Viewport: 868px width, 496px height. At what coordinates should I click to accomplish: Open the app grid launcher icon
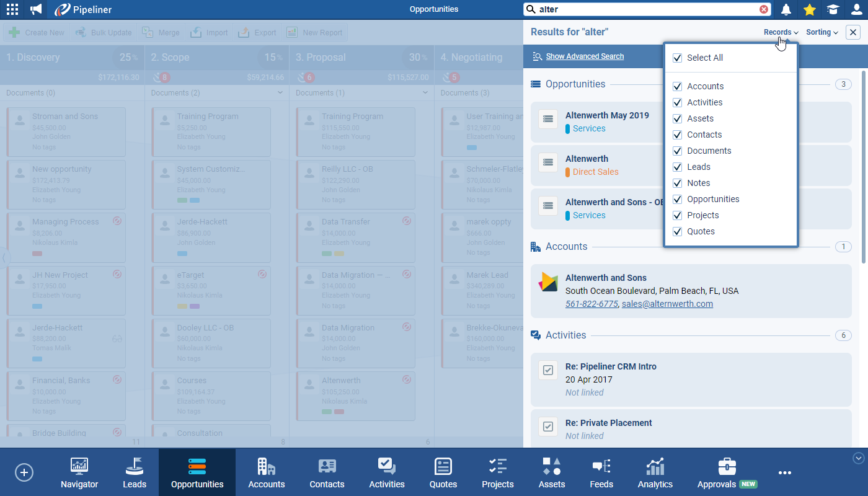12,9
